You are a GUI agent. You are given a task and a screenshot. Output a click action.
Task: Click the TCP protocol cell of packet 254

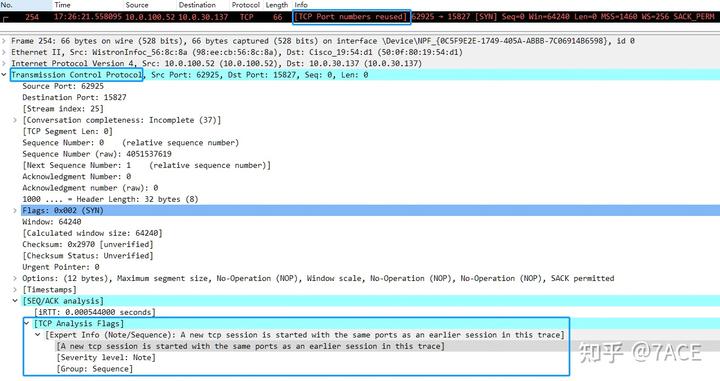[x=247, y=17]
